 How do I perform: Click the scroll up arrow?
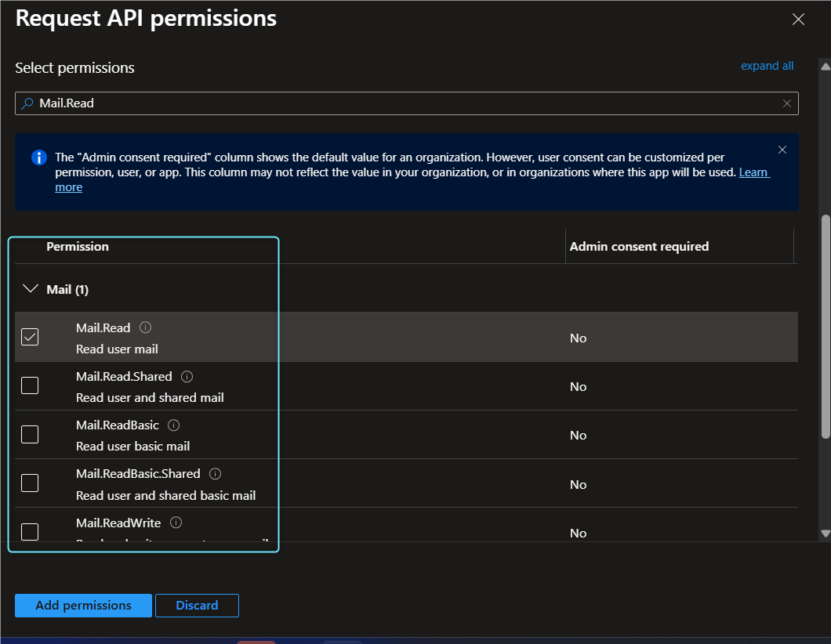pyautogui.click(x=826, y=66)
